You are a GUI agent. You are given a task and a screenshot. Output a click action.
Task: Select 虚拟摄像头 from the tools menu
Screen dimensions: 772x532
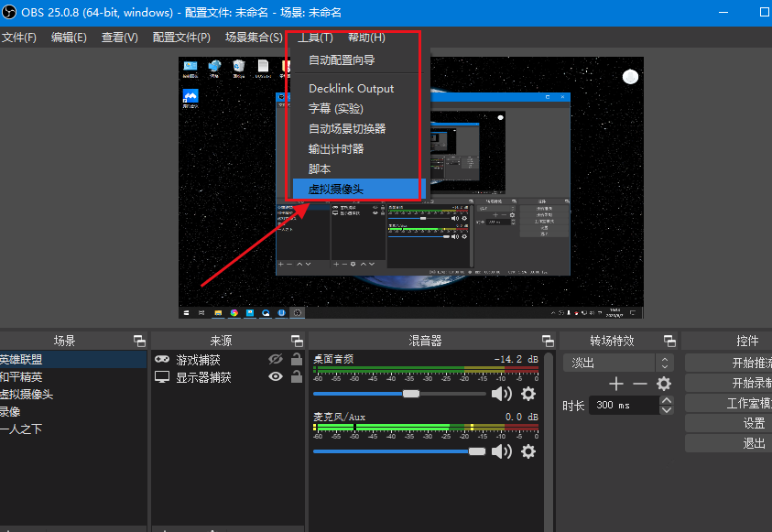point(336,189)
